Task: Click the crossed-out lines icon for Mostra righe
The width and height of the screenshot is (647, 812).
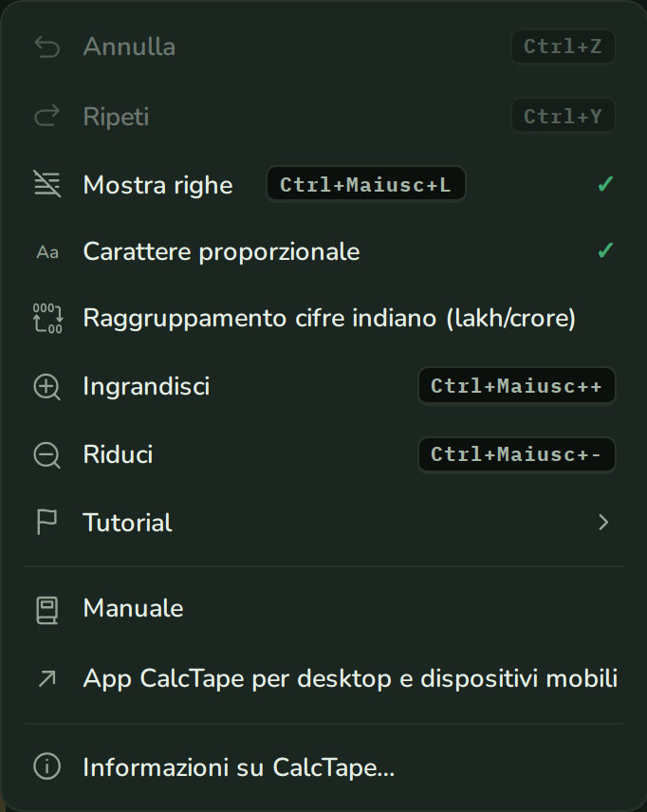Action: pos(47,184)
